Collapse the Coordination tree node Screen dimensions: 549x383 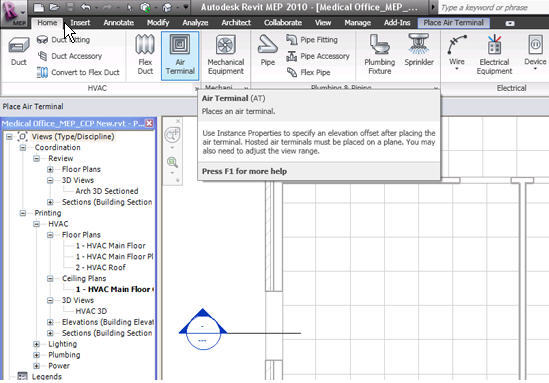pyautogui.click(x=23, y=147)
